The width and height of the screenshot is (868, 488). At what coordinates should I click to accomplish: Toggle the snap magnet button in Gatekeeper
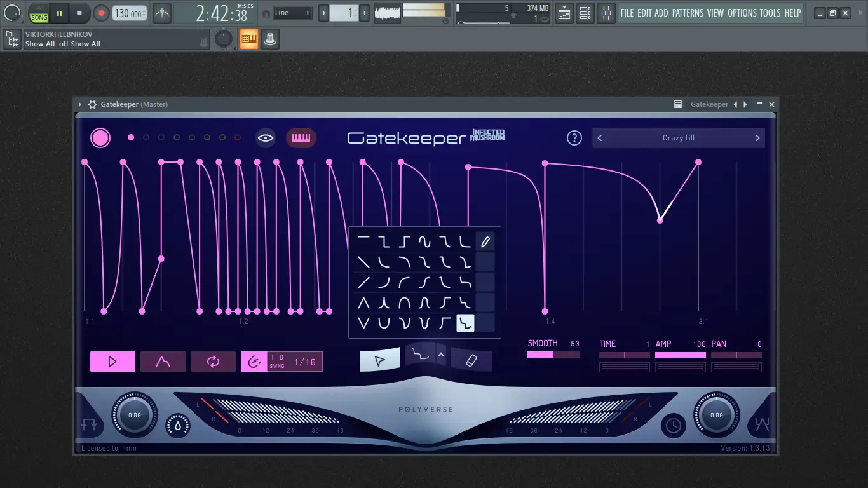[254, 362]
